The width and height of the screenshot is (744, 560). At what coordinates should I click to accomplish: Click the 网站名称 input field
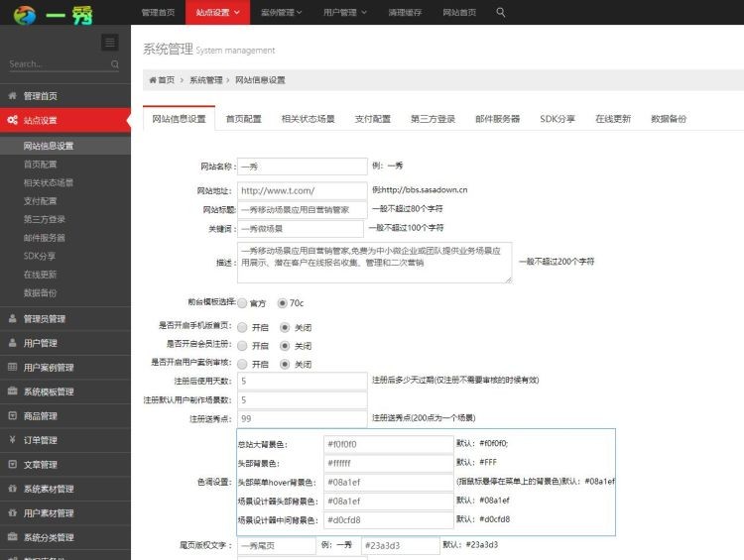(x=303, y=167)
